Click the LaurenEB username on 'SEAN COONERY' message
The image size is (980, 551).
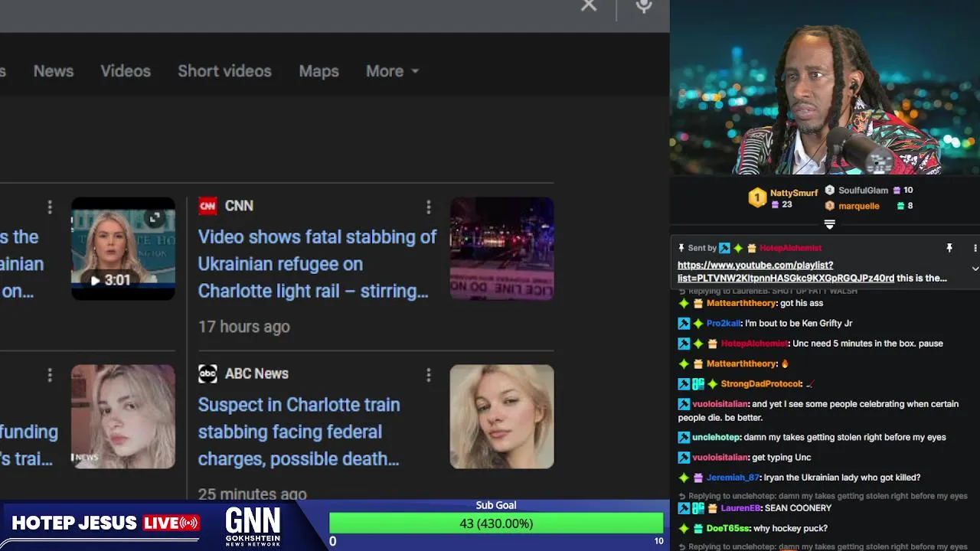(740, 508)
